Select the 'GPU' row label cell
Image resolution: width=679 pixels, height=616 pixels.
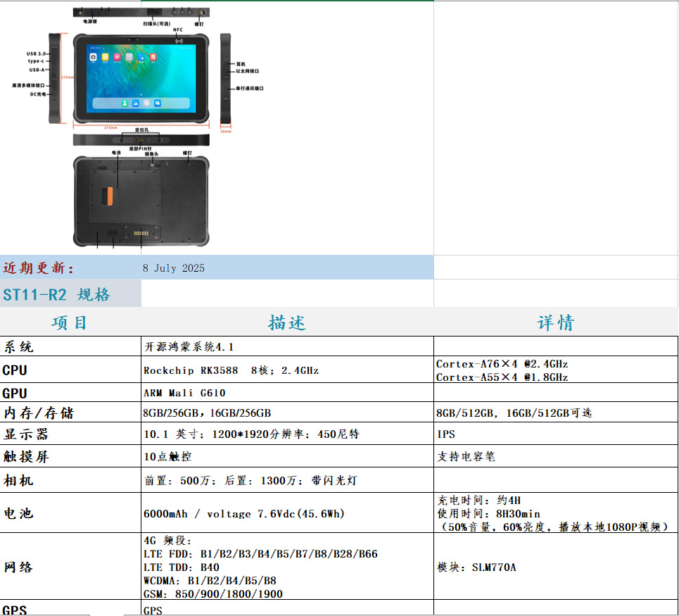[70, 392]
